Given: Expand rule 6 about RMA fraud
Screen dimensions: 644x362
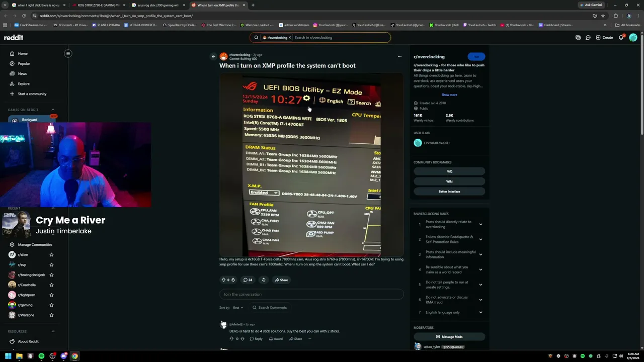Looking at the screenshot, I should (x=480, y=300).
